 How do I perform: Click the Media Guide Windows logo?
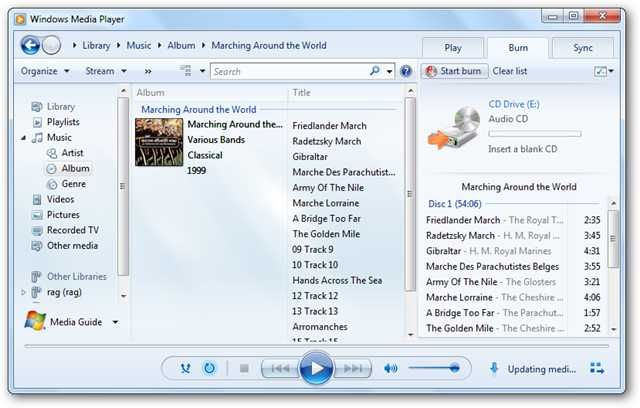point(35,321)
